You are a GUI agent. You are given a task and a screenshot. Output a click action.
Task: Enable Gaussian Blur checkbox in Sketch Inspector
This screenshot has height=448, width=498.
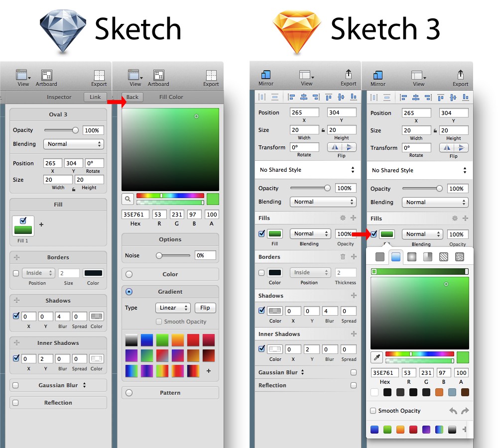tap(15, 385)
